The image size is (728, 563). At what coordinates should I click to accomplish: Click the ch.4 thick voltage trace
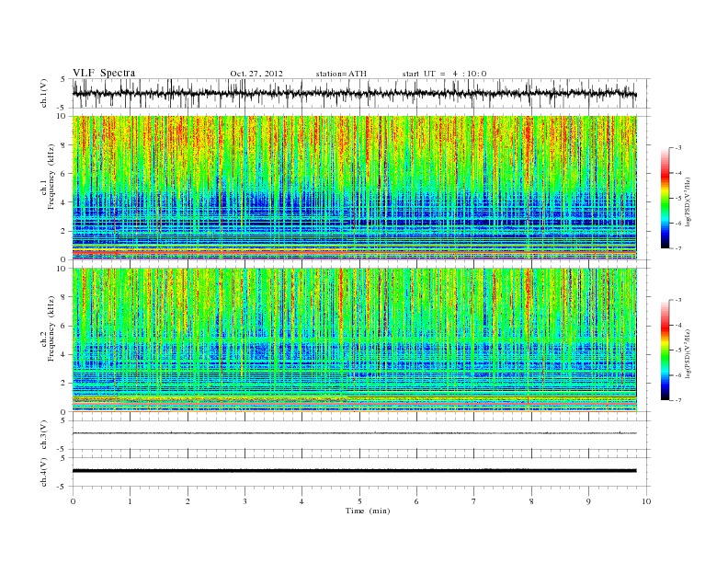click(x=355, y=471)
